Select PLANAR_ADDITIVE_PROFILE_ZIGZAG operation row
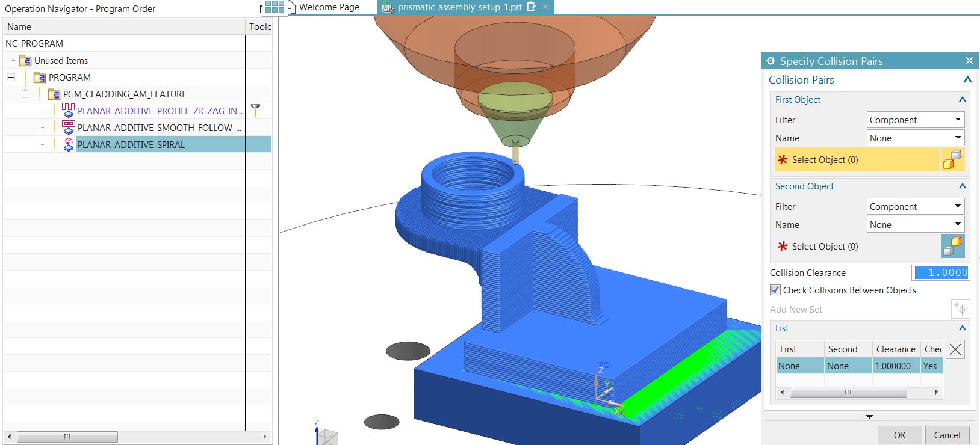This screenshot has height=445, width=980. point(160,111)
